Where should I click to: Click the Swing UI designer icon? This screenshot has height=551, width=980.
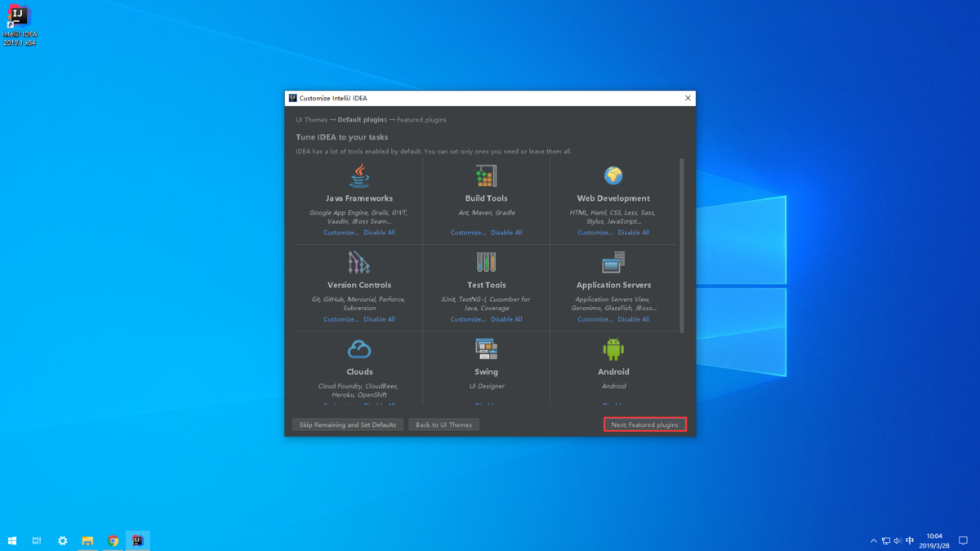(486, 349)
